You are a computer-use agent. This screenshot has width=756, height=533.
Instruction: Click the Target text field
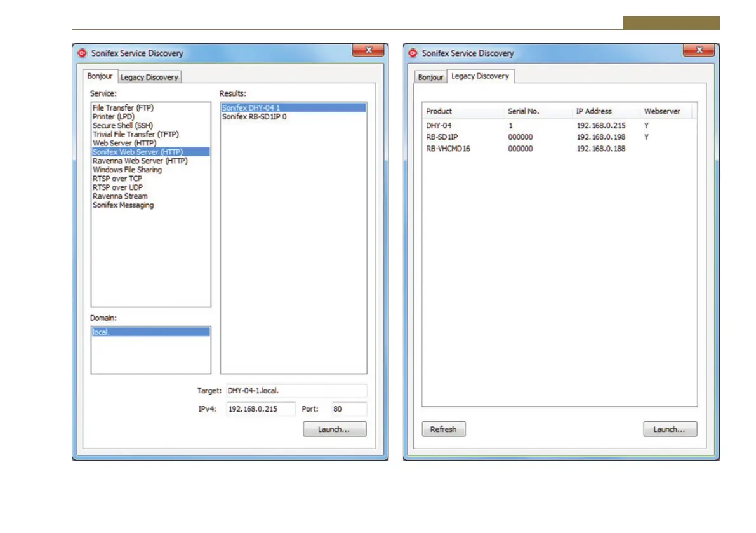click(296, 391)
